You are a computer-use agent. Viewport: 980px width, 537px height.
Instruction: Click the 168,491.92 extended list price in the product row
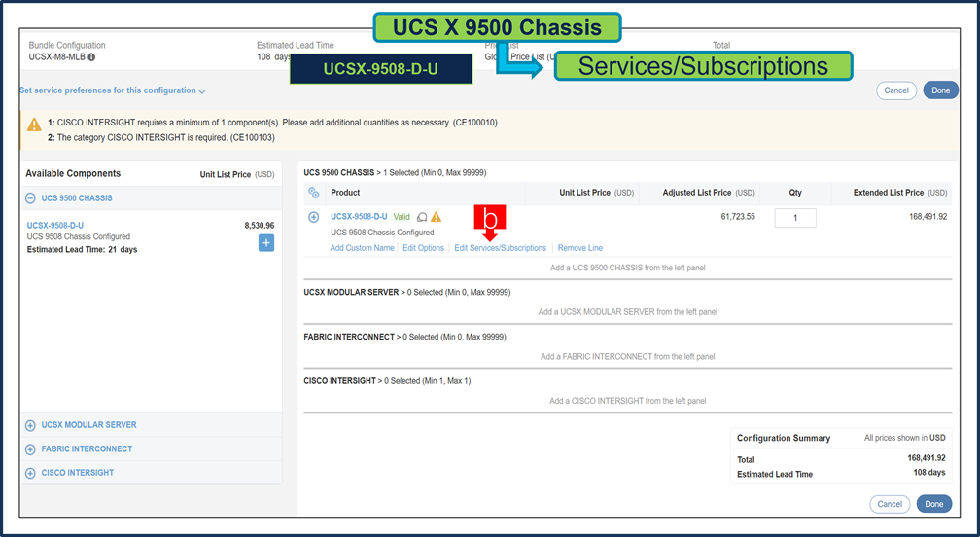pyautogui.click(x=928, y=216)
